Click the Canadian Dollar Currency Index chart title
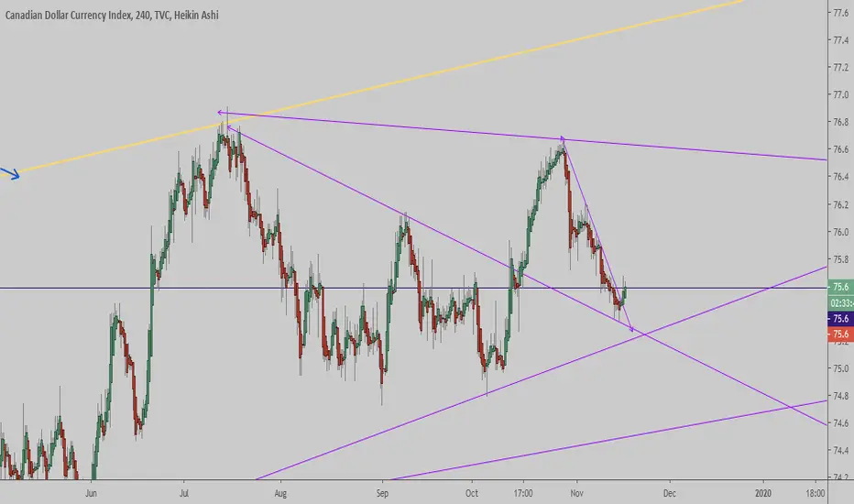Image resolution: width=854 pixels, height=504 pixels. pyautogui.click(x=112, y=16)
